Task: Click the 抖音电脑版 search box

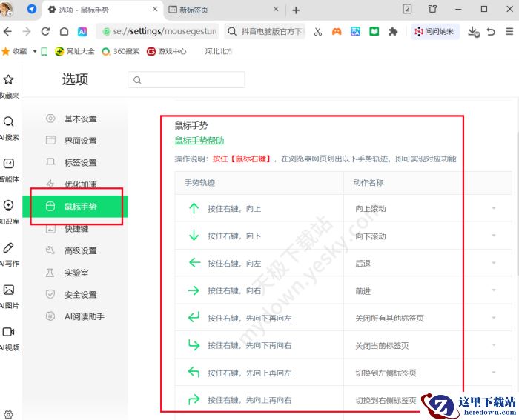Action: pos(265,31)
